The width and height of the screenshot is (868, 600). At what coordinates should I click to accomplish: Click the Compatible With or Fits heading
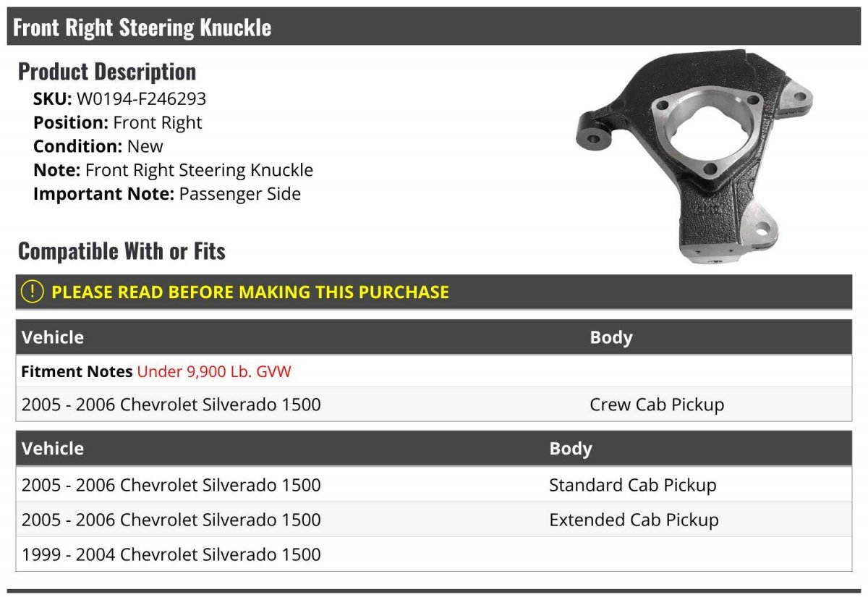click(122, 251)
